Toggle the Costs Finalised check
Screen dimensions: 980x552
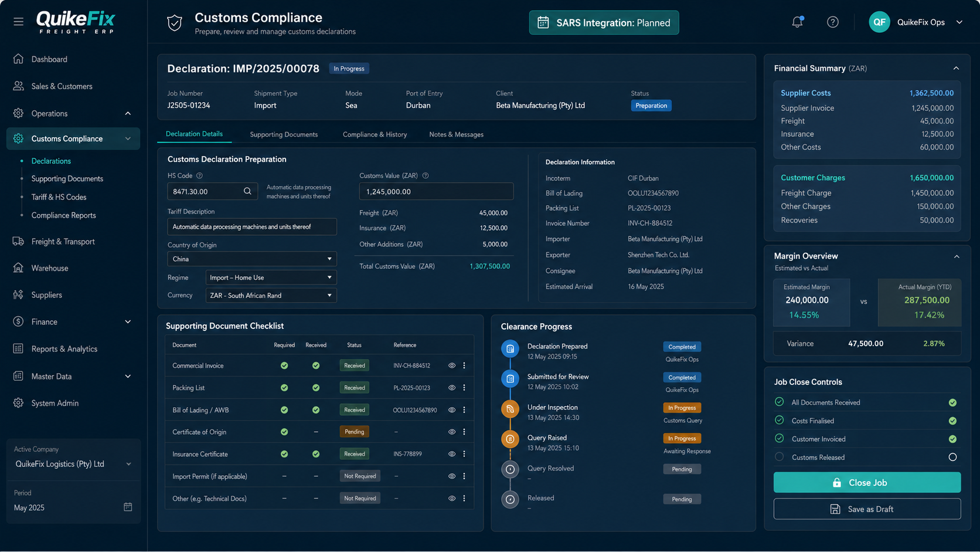tap(952, 421)
